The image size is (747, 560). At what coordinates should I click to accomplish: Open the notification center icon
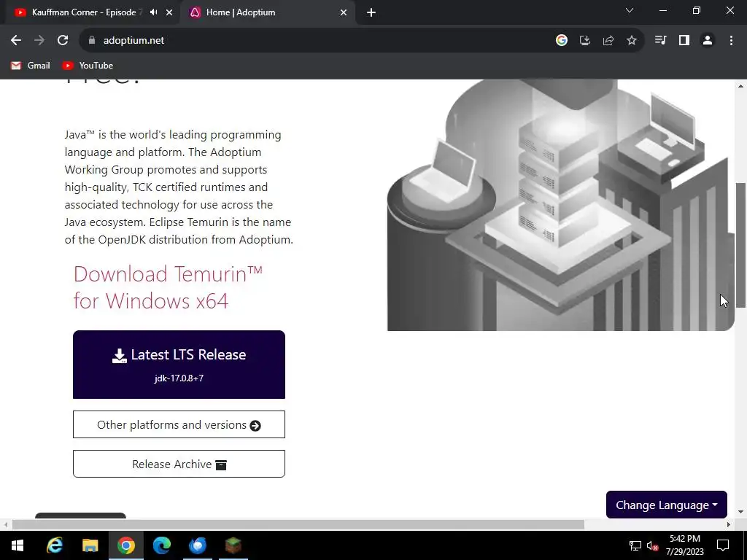723,545
